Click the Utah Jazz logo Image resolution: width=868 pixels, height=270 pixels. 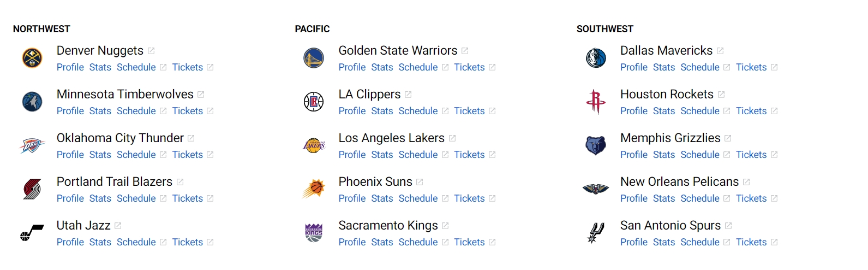32,233
